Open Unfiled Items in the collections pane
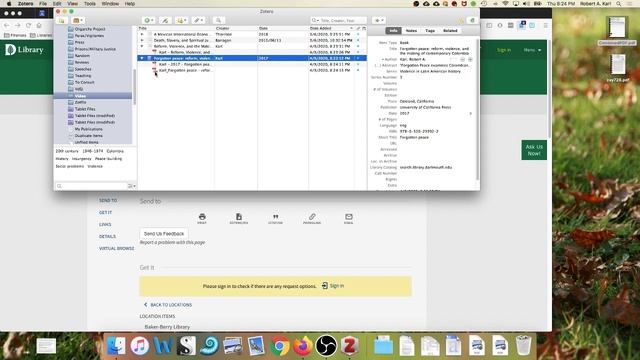The width and height of the screenshot is (640, 360). (86, 142)
